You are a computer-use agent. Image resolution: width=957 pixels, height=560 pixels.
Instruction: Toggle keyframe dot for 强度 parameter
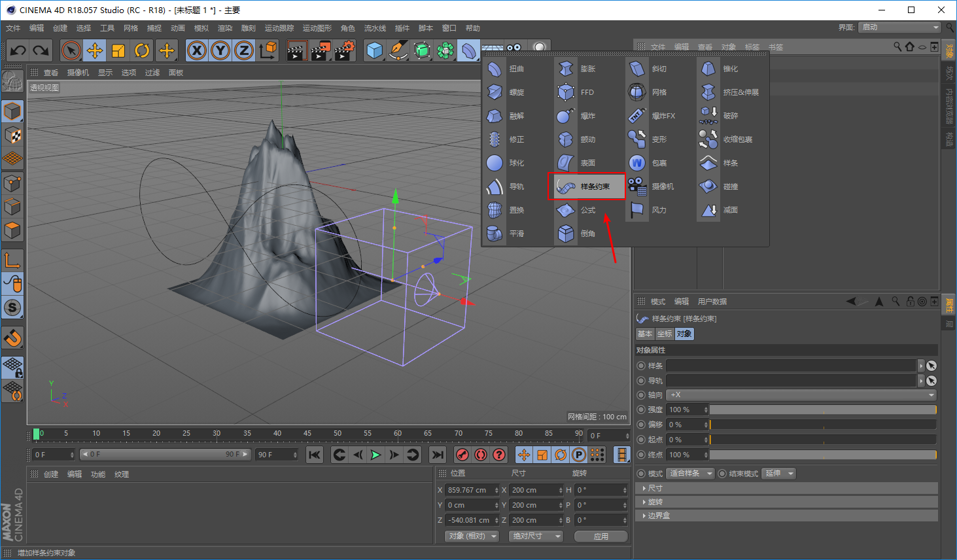[641, 410]
